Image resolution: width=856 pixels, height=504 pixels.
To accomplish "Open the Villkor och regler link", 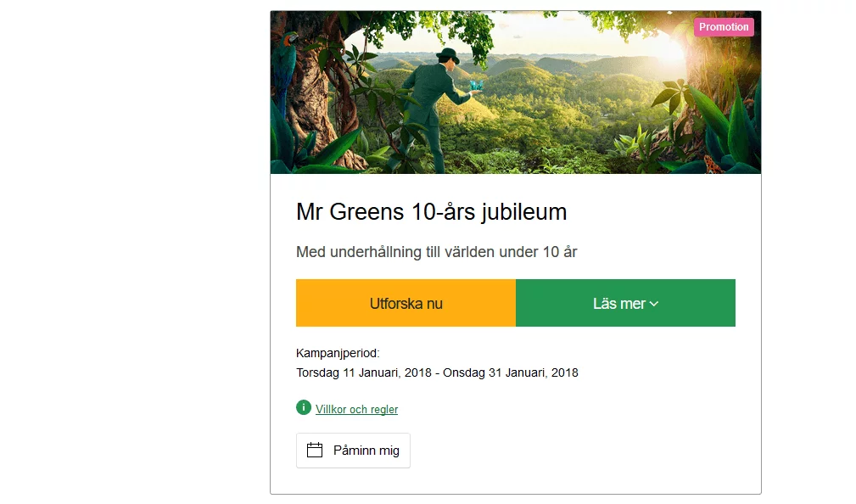I will pos(356,408).
